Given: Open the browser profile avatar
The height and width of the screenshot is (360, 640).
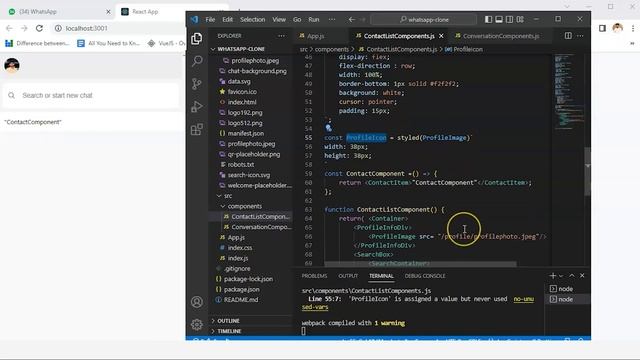Looking at the screenshot, I should point(618,28).
